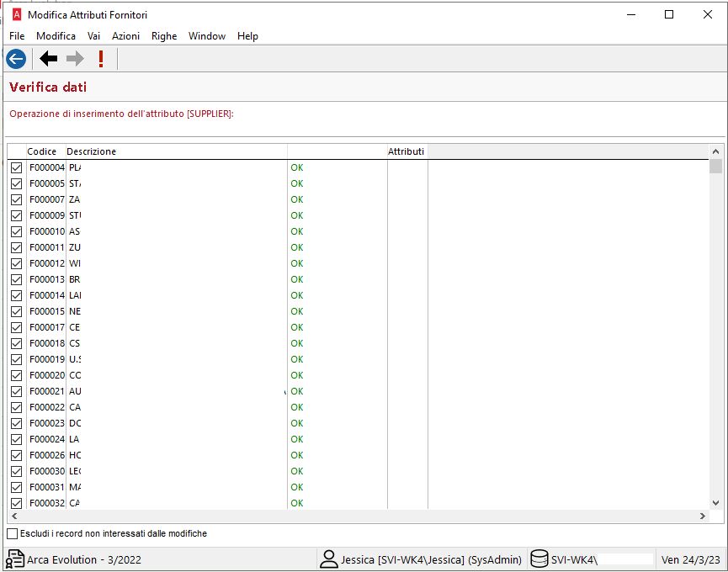Click the blue circled back arrow icon
Viewport: 728px width, 572px height.
pyautogui.click(x=15, y=58)
